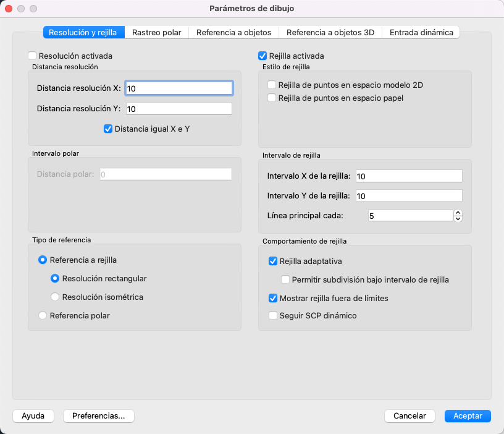Choose Referencia polar radio option
Screen dimensions: 504x434
43,315
